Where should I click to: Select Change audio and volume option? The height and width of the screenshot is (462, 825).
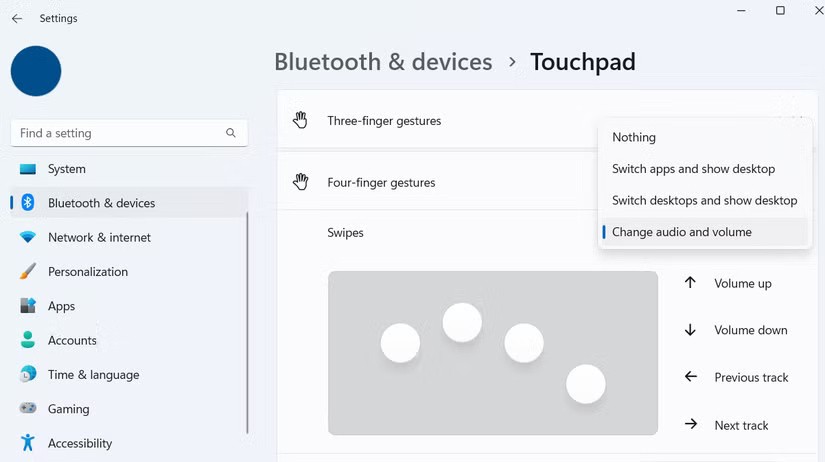681,232
